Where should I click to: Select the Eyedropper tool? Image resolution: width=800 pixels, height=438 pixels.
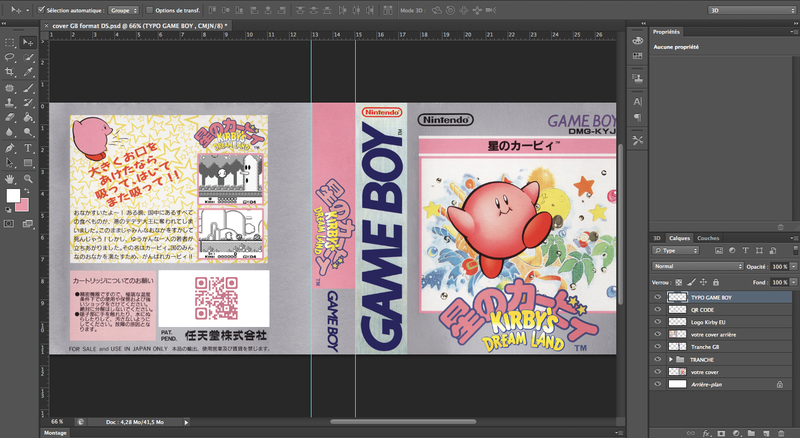click(x=28, y=72)
